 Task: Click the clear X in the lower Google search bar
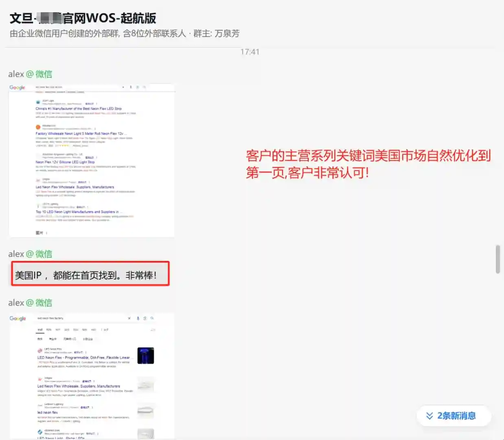click(x=129, y=318)
